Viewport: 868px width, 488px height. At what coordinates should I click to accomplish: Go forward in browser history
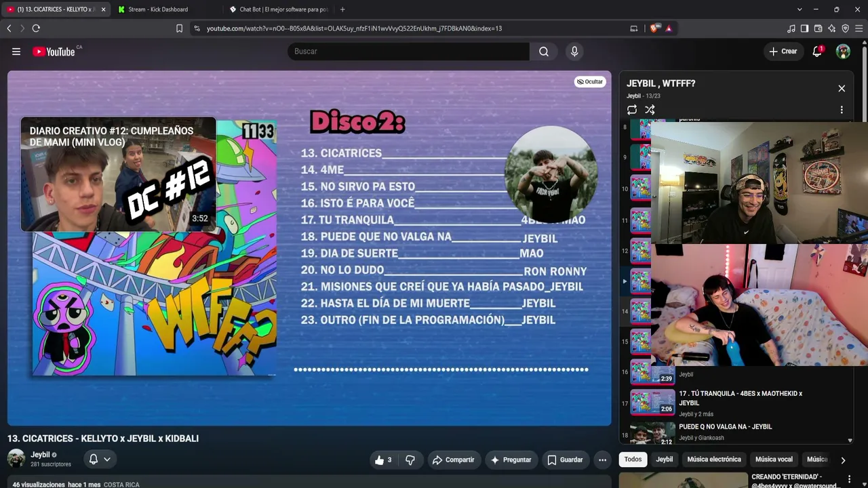coord(22,28)
